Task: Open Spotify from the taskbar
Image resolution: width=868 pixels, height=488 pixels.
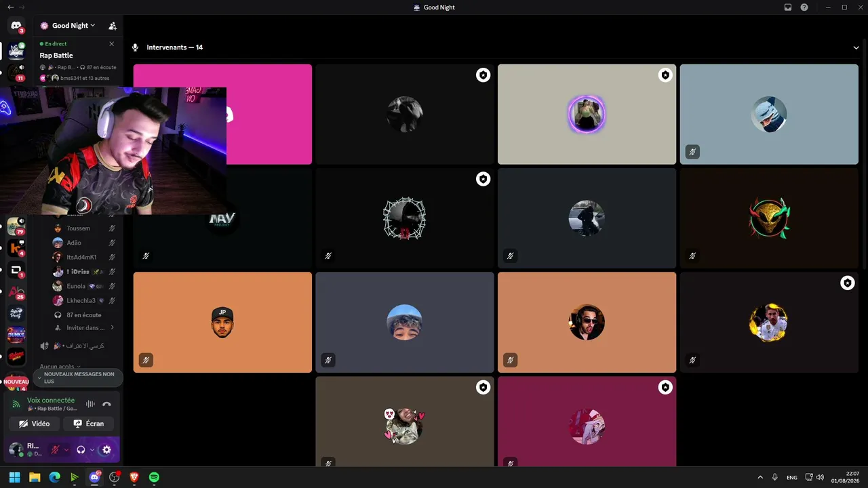Action: (154, 477)
